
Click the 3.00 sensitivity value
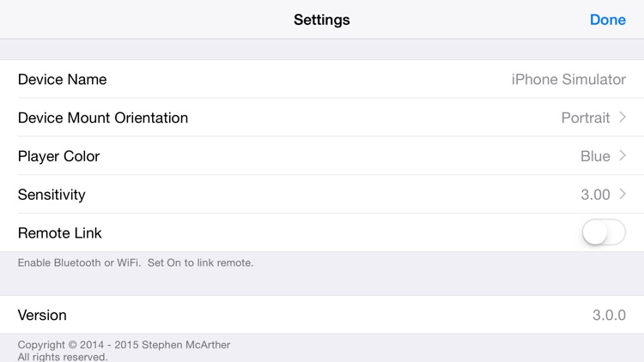pos(595,195)
